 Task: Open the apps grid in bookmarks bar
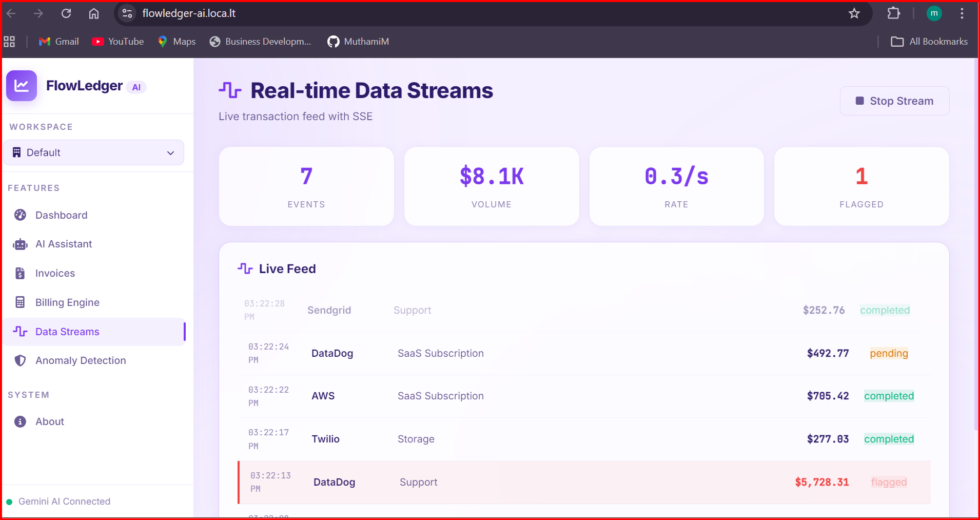click(9, 42)
